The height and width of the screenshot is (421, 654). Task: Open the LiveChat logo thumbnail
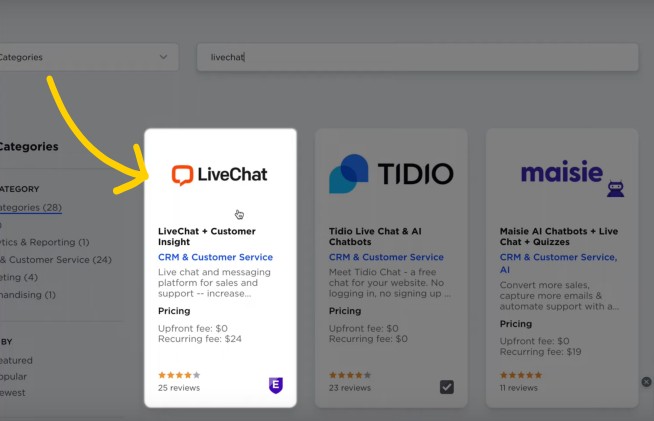(220, 175)
